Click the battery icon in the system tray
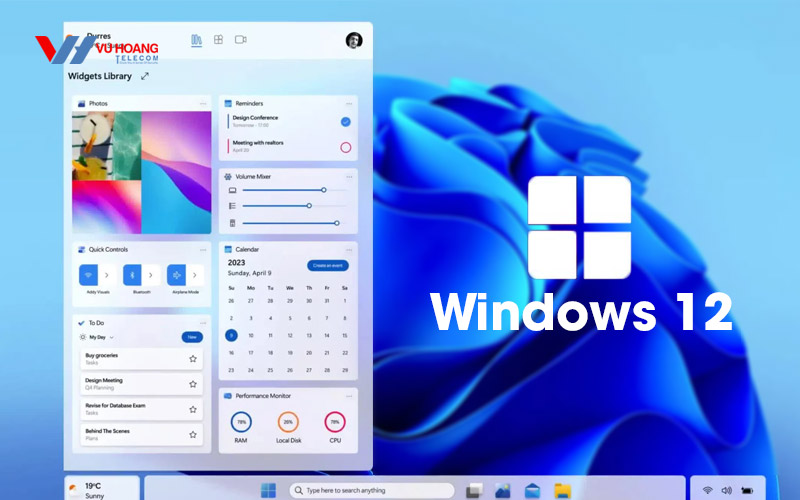The width and height of the screenshot is (800, 500). click(747, 490)
